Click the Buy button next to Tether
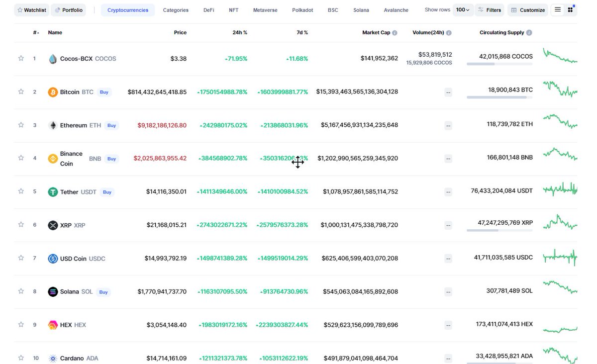This screenshot has height=364, width=597. pyautogui.click(x=107, y=192)
